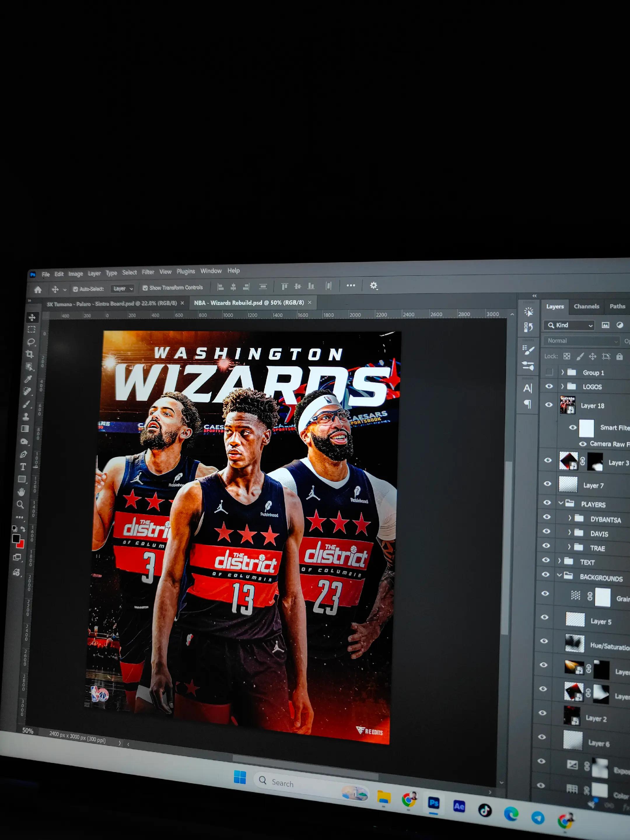
Task: Select the Rectangle shape tool
Action: point(22,479)
